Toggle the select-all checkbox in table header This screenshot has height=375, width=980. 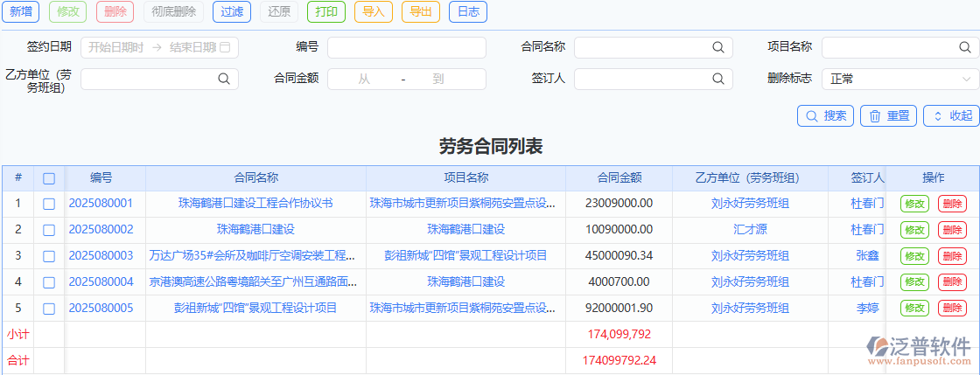[49, 178]
